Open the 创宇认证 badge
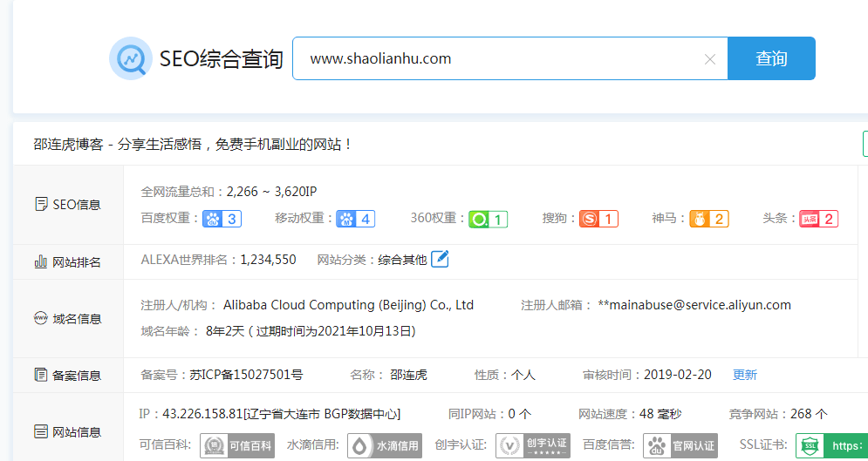Screen dimensions: 868x461 [x=533, y=445]
